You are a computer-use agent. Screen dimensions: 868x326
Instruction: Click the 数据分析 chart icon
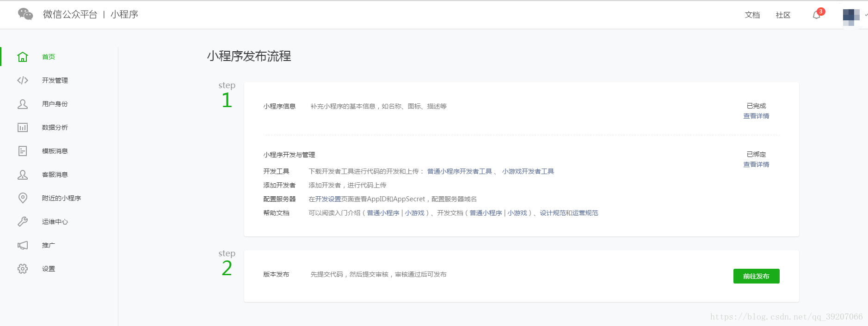pos(23,127)
